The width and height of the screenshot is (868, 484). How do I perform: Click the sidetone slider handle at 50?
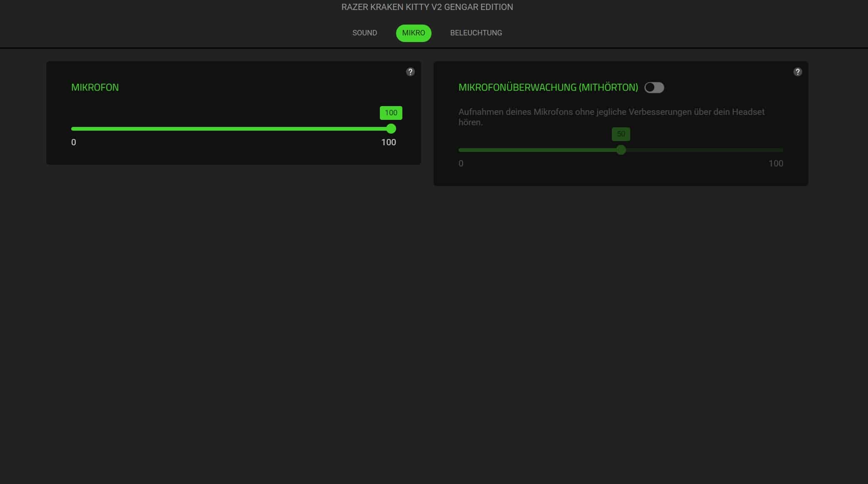(x=621, y=150)
